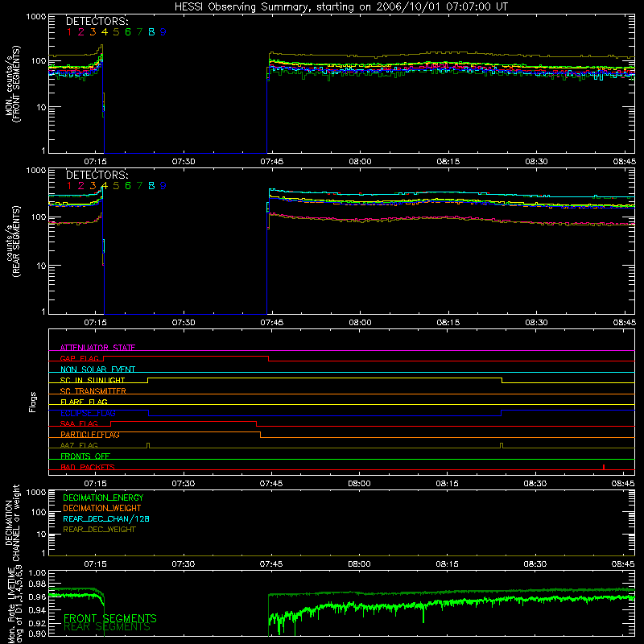Click 0.98 value on the livetime axis
The width and height of the screenshot is (644, 644).
(x=37, y=584)
